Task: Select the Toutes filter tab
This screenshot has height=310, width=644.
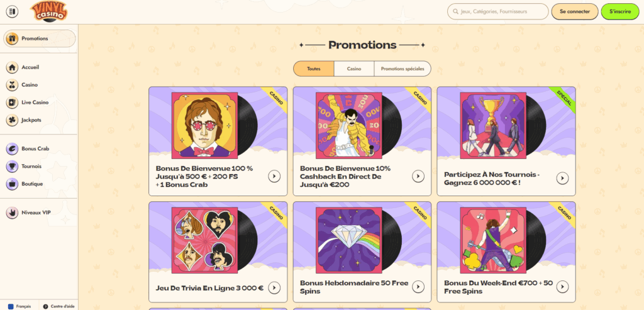Action: point(314,69)
